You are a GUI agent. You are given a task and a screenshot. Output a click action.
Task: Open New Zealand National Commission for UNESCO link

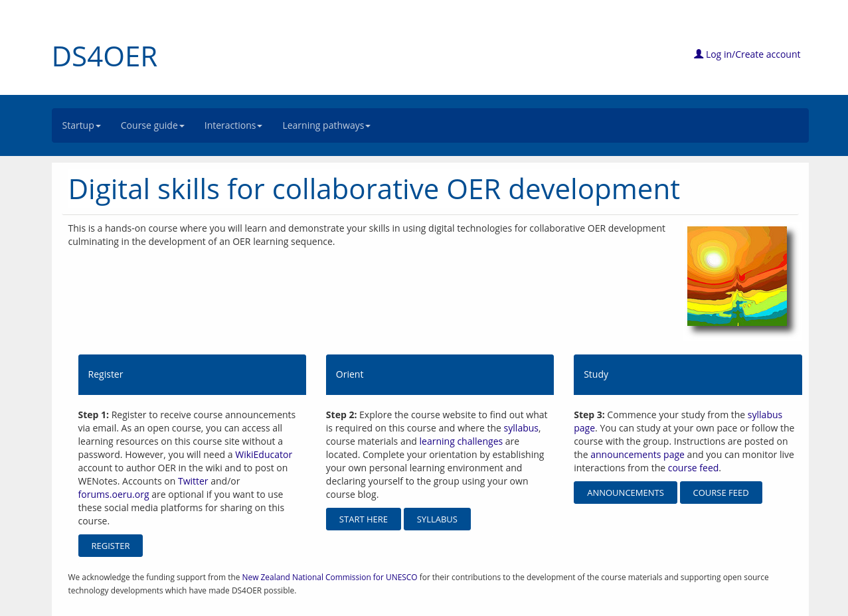click(x=329, y=577)
